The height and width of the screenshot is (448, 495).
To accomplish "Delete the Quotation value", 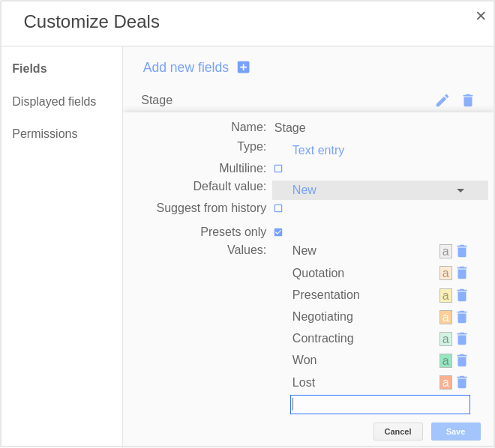I will click(462, 273).
